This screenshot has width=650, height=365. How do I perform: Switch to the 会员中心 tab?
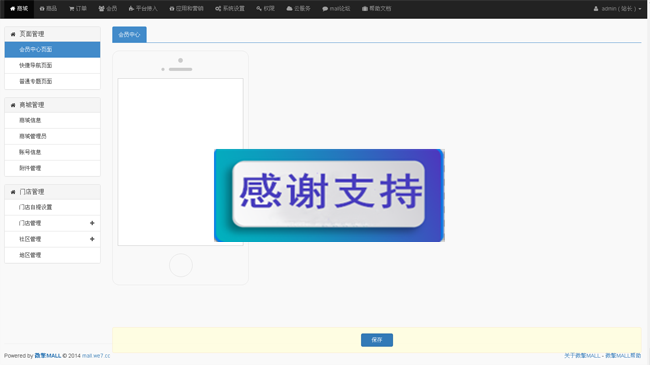tap(129, 34)
